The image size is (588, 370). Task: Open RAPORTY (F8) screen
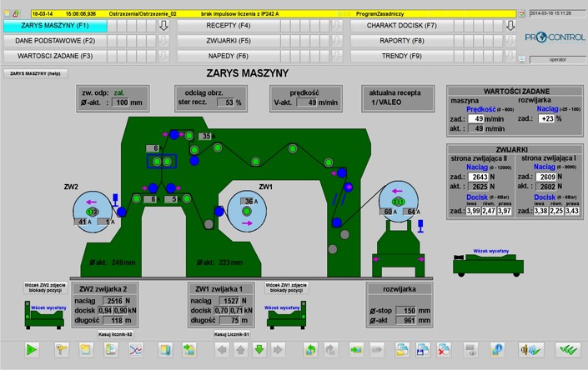coord(402,41)
